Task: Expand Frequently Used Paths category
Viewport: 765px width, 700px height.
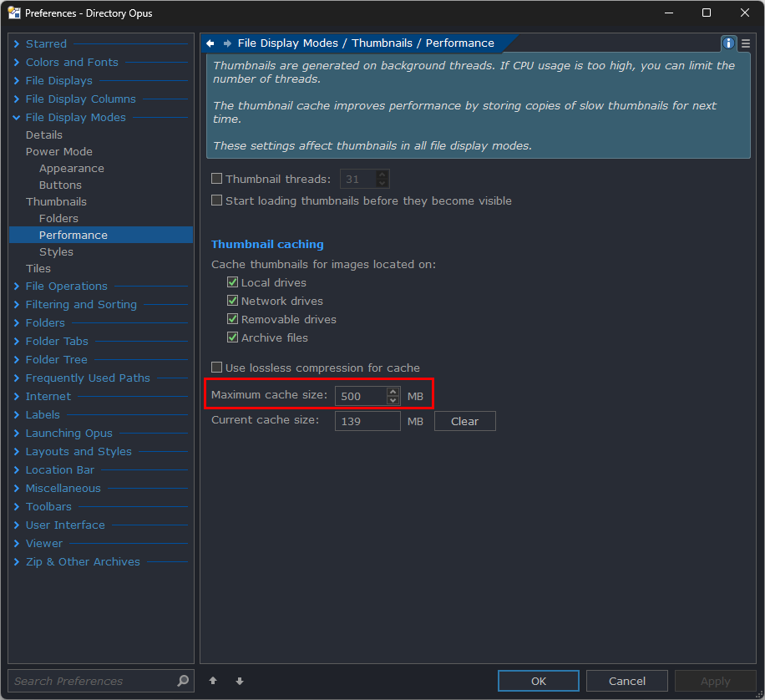Action: click(x=17, y=378)
